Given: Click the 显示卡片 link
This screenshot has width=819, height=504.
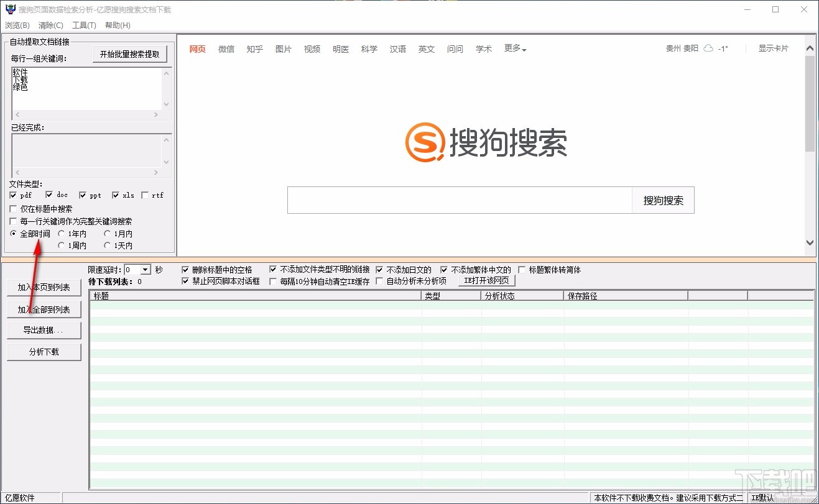Looking at the screenshot, I should [x=773, y=48].
